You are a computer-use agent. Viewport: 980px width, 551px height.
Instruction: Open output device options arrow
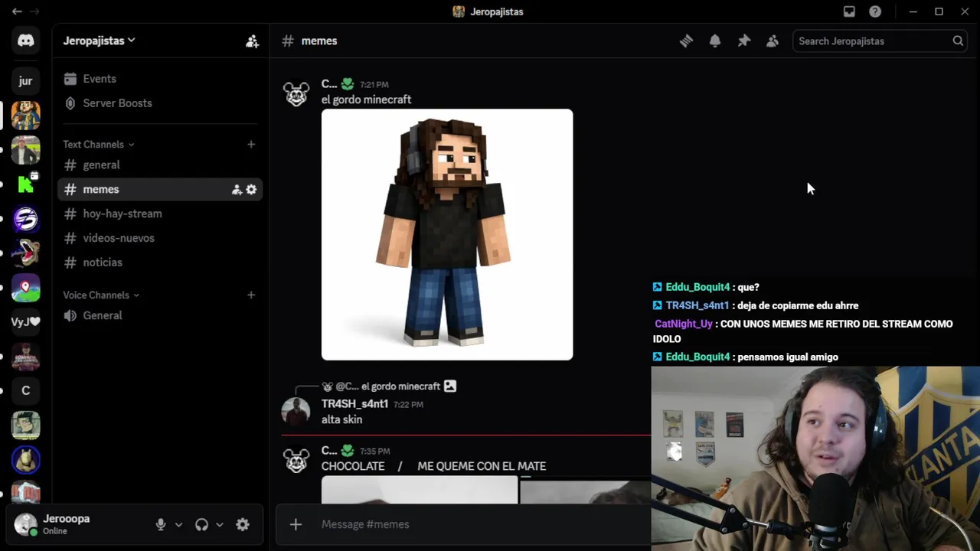(x=220, y=525)
